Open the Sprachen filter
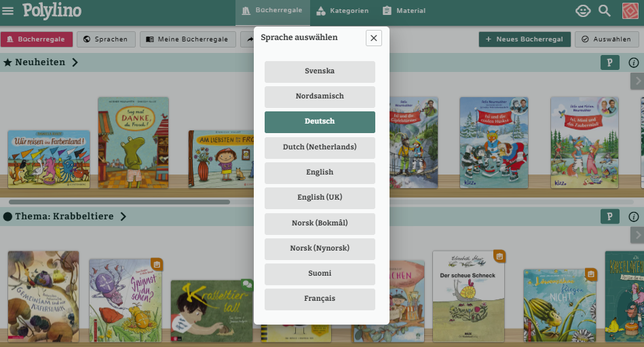The width and height of the screenshot is (644, 347). pos(106,39)
